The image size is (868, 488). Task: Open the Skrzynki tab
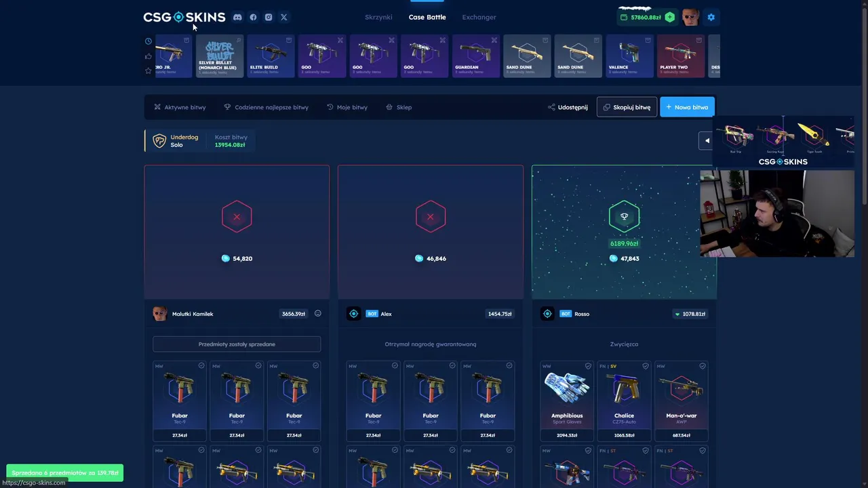378,17
